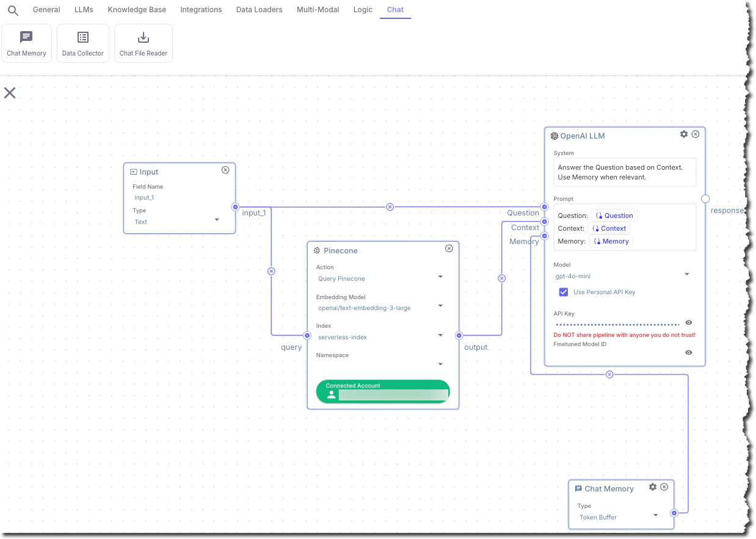Open the Model dropdown showing gpt-4o-mini
The image size is (756, 539).
(x=686, y=274)
